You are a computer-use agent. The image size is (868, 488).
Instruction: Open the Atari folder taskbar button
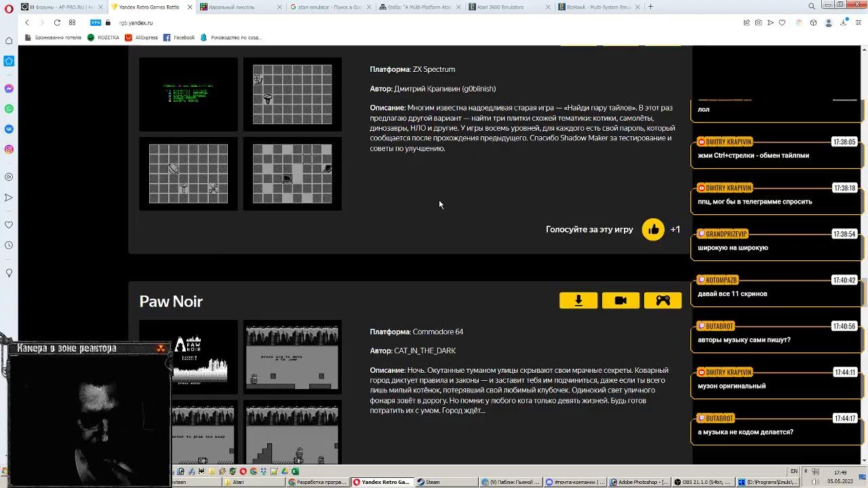[255, 482]
